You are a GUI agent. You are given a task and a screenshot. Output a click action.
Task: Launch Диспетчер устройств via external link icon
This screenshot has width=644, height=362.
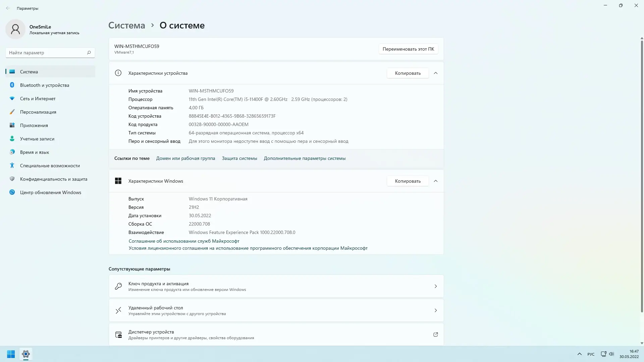[x=435, y=335]
